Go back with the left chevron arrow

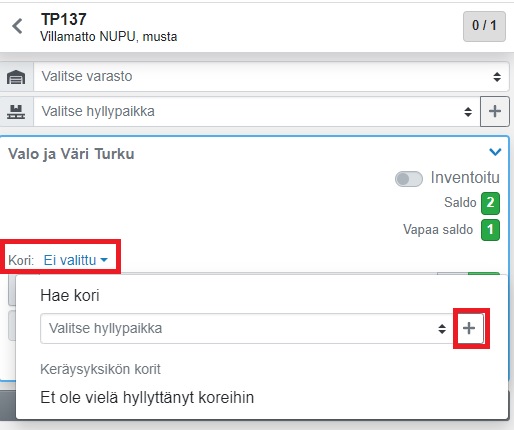tap(17, 26)
